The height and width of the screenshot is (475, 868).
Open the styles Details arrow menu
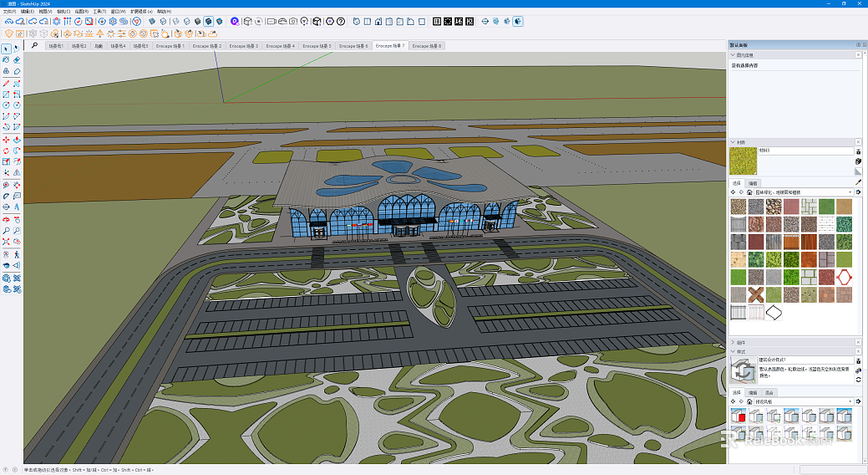click(x=859, y=401)
